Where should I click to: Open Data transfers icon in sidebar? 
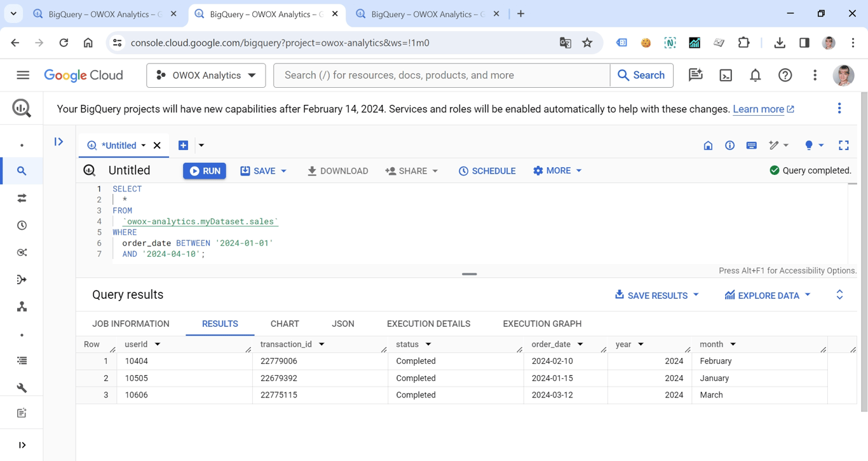coord(22,198)
